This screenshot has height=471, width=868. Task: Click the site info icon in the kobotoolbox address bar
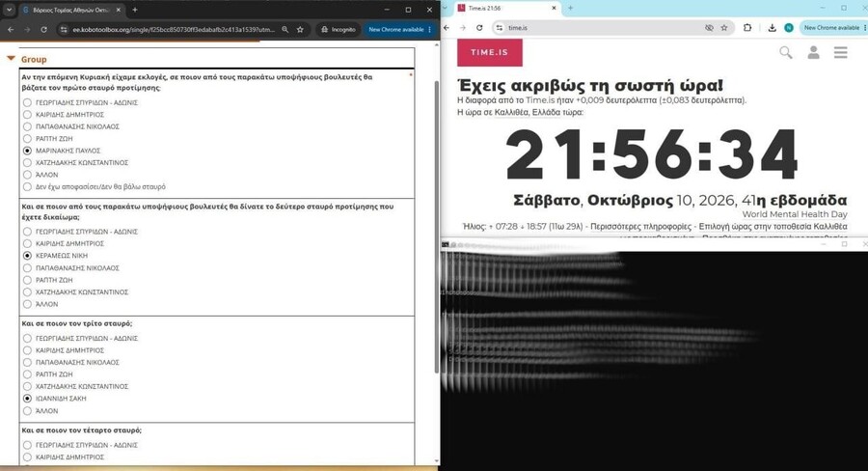pyautogui.click(x=63, y=29)
